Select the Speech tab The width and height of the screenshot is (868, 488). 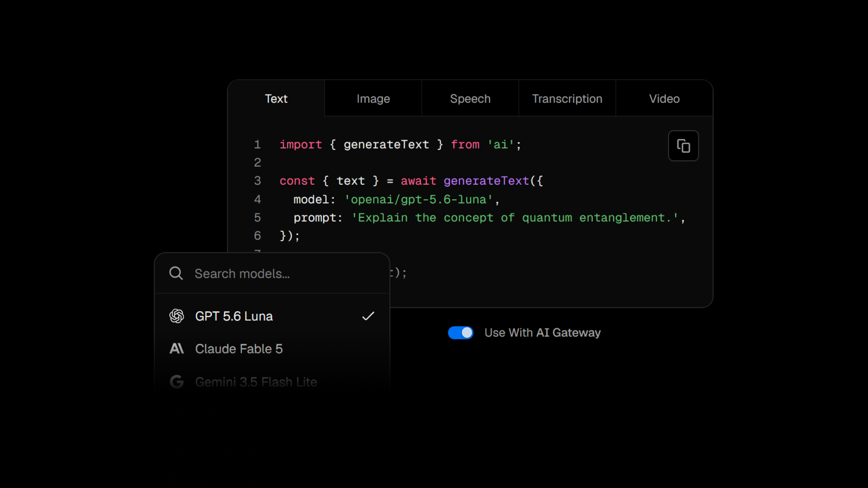point(470,98)
